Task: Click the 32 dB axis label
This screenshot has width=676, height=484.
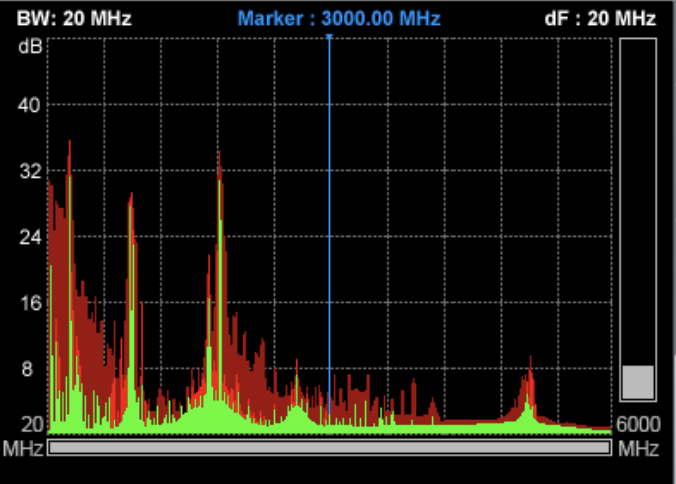Action: (x=29, y=171)
